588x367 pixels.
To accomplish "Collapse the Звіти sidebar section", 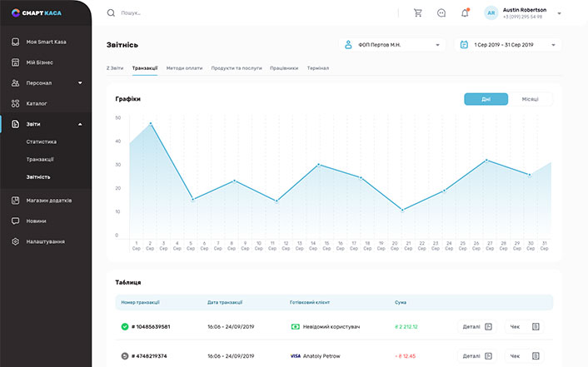I will [x=80, y=124].
